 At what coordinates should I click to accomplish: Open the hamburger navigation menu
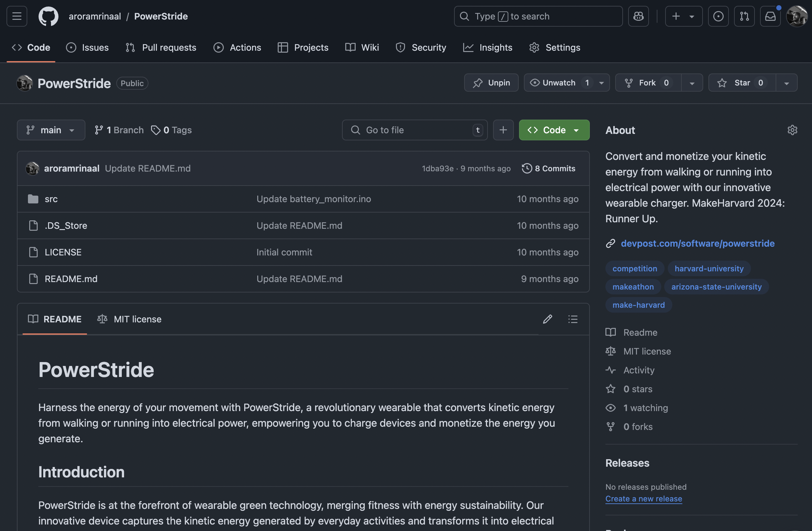17,16
